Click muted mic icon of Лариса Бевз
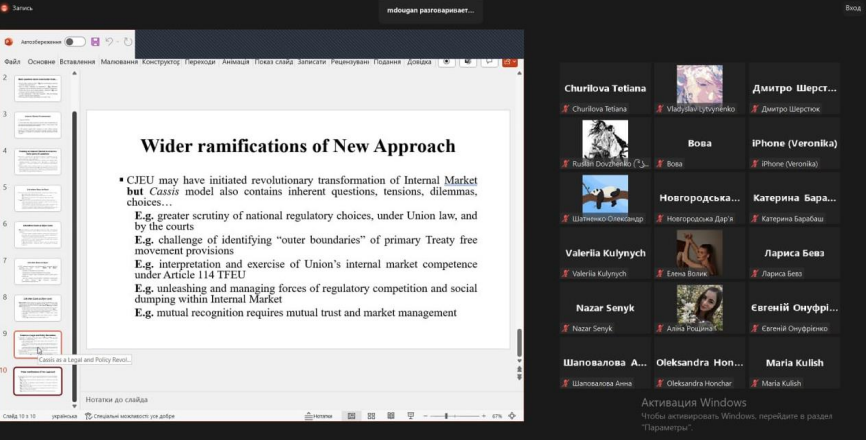 [x=755, y=273]
